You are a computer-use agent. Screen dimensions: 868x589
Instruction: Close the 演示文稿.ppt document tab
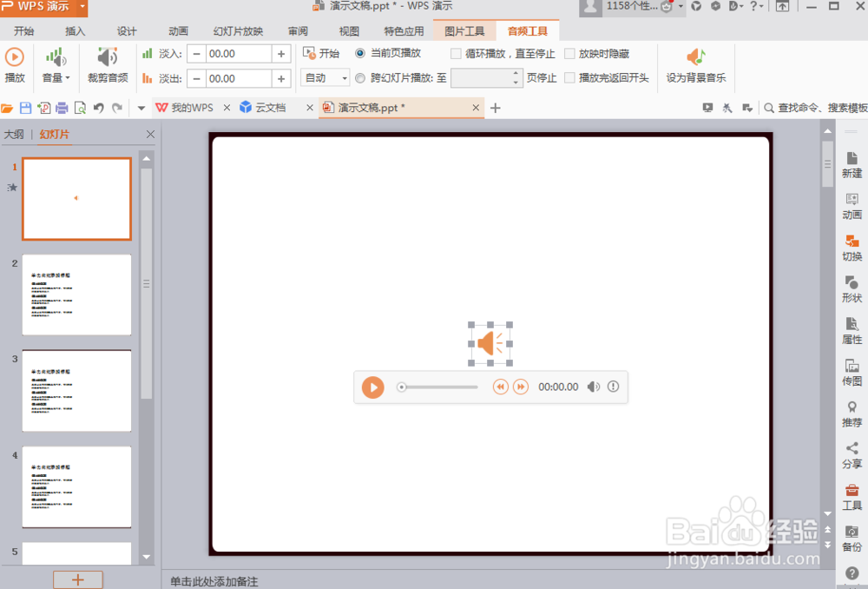point(476,108)
